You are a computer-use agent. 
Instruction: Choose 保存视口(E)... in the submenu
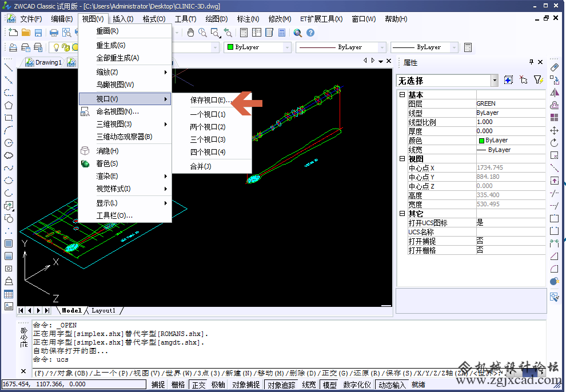point(212,100)
